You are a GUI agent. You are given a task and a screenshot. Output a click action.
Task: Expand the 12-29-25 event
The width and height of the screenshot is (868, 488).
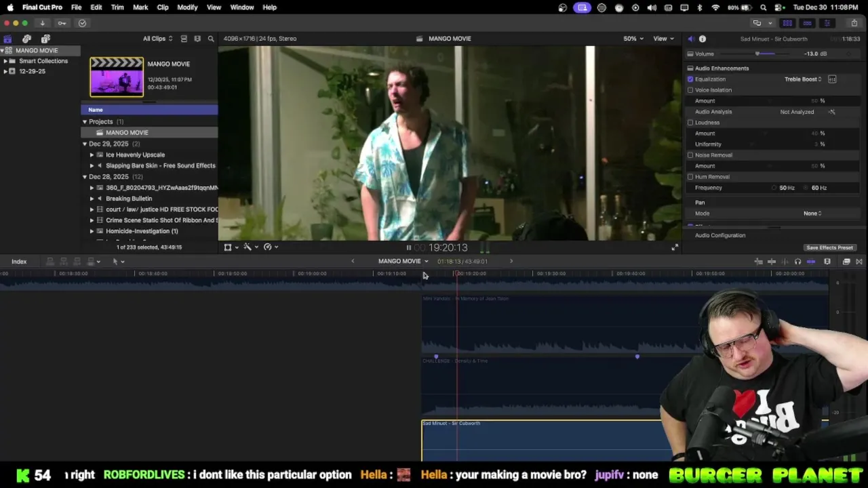point(5,71)
